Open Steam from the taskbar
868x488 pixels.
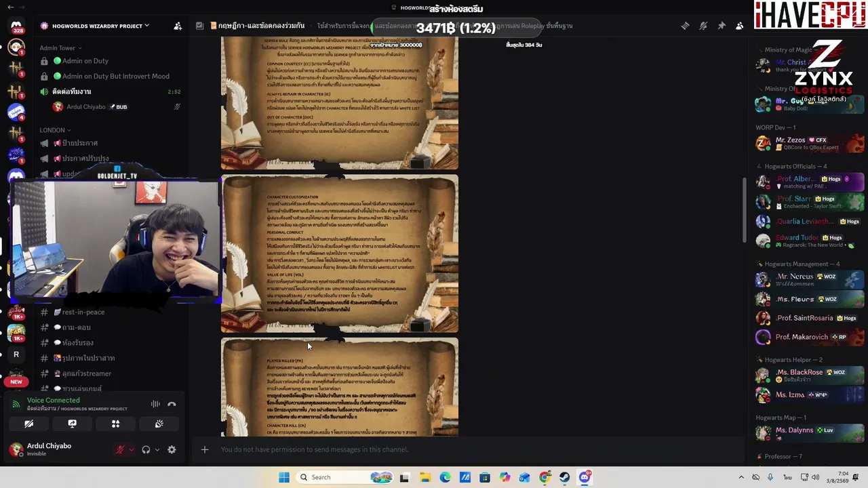(x=565, y=477)
